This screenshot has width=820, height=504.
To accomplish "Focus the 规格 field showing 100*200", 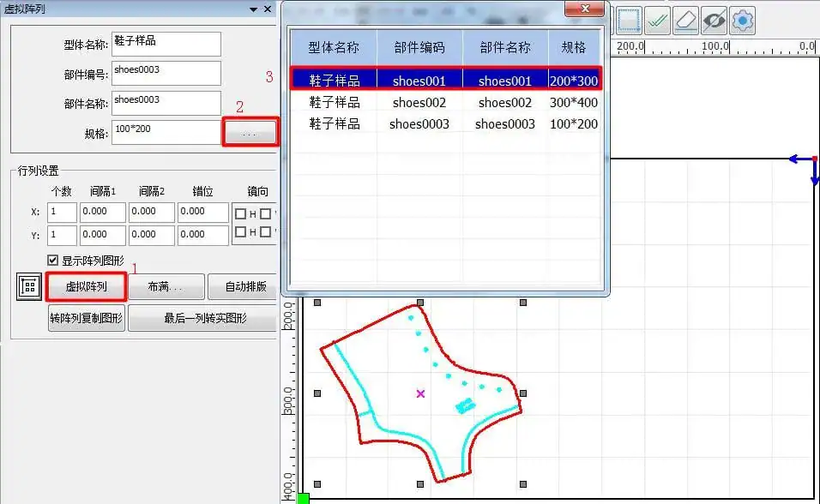I will [166, 132].
